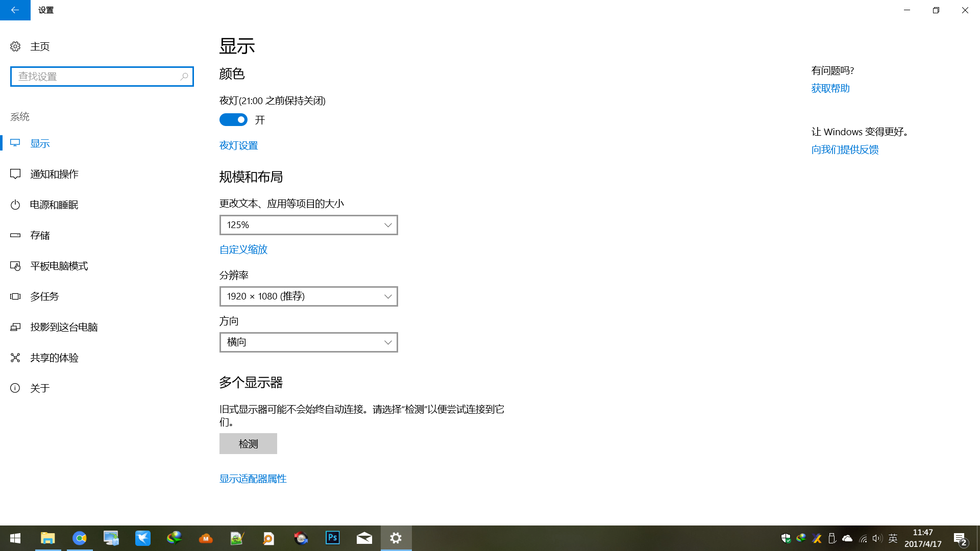The width and height of the screenshot is (980, 551).
Task: Click the volume icon in system tray
Action: pyautogui.click(x=877, y=538)
